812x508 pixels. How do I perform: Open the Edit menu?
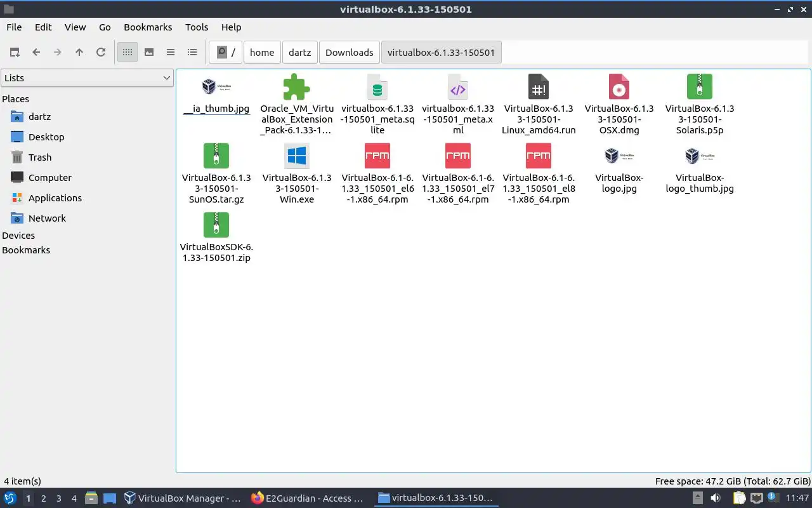(43, 27)
